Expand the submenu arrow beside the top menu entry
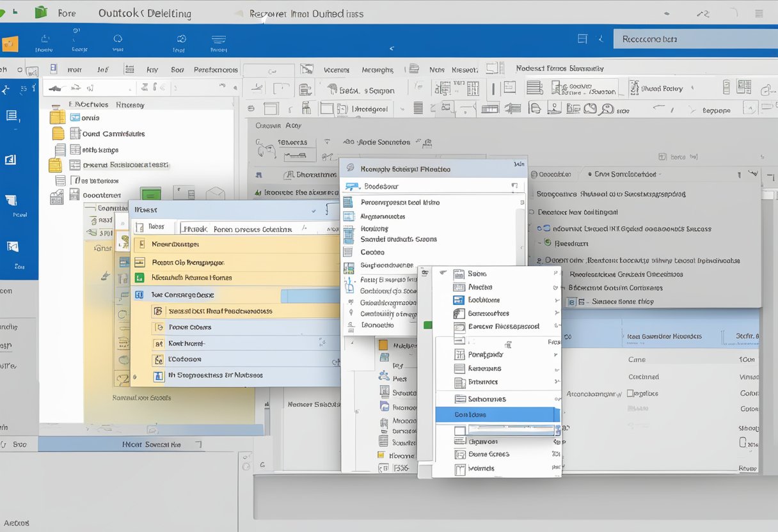 pos(554,274)
